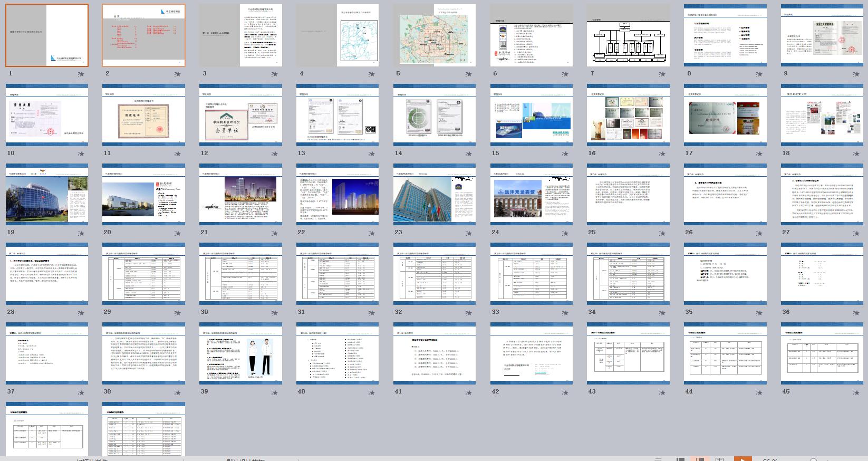Select slide 8 thumbnail
The height and width of the screenshot is (461, 868).
[725, 35]
